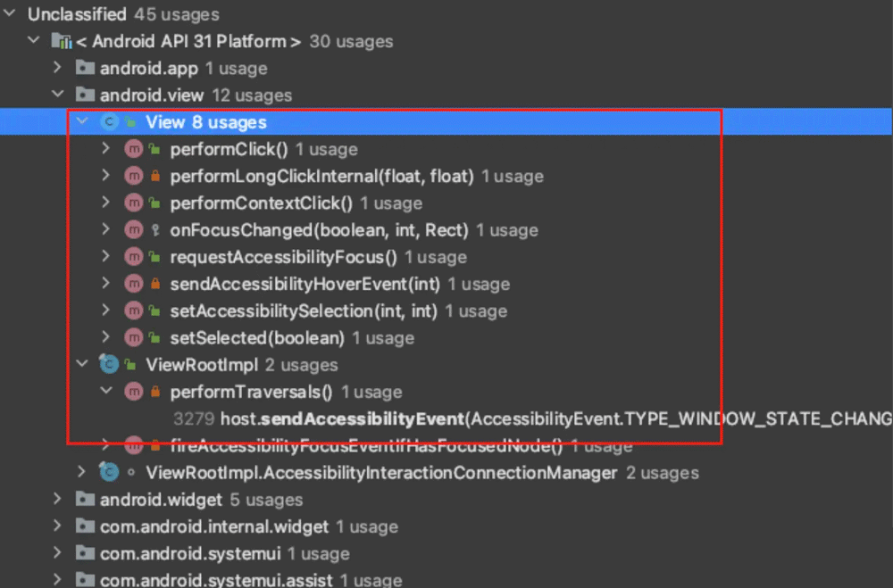Click the android.widget package folder icon
This screenshot has height=588, width=893.
(86, 500)
